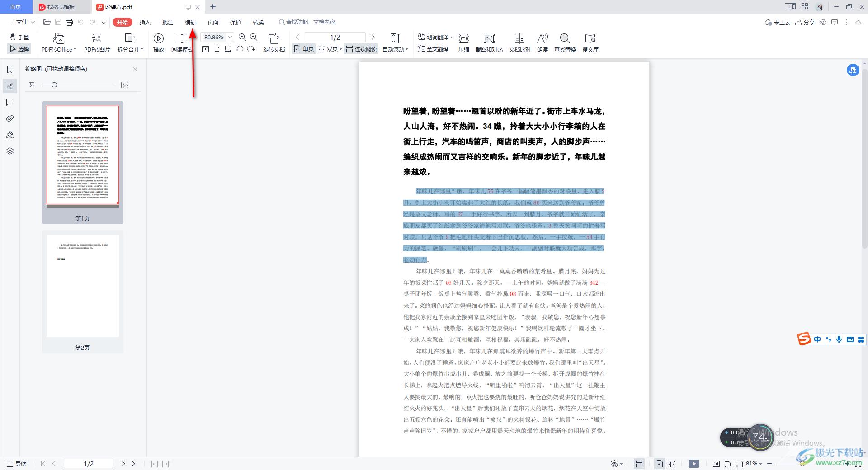
Task: Go to the next page with the ribbon arrow
Action: pos(373,37)
